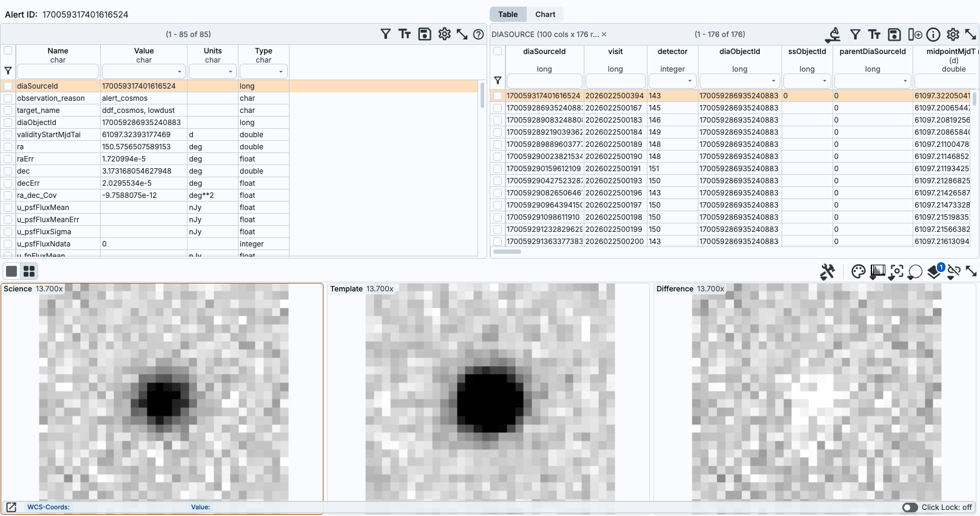Select the Template cutout image
Screen dimensions: 980x516
488,398
